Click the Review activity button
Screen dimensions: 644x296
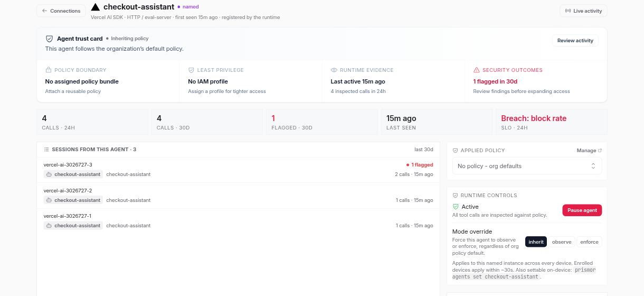[575, 41]
